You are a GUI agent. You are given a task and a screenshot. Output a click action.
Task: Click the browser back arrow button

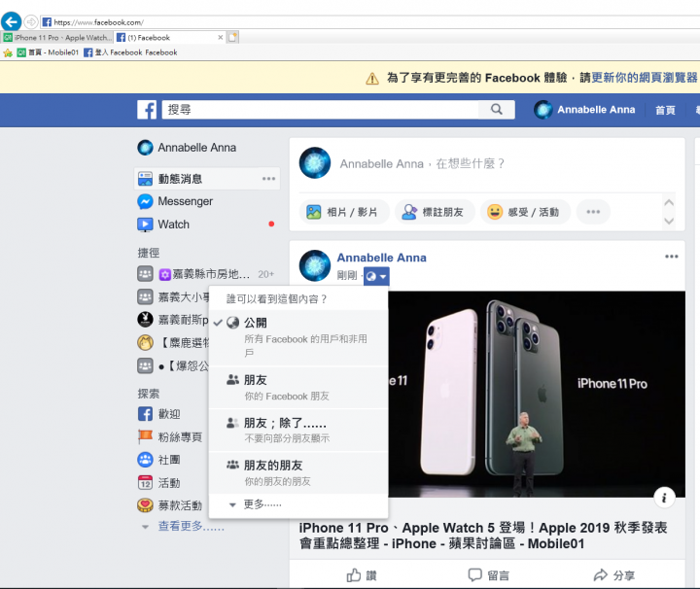[x=11, y=21]
